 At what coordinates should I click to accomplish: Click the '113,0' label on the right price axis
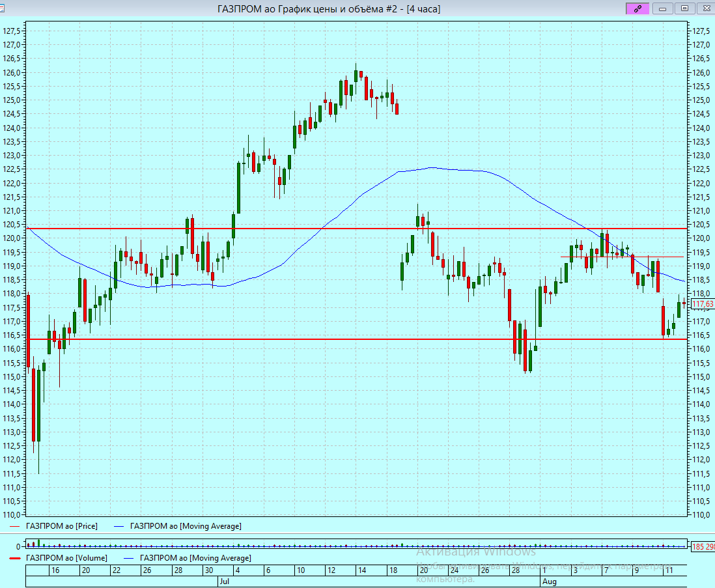tap(701, 432)
